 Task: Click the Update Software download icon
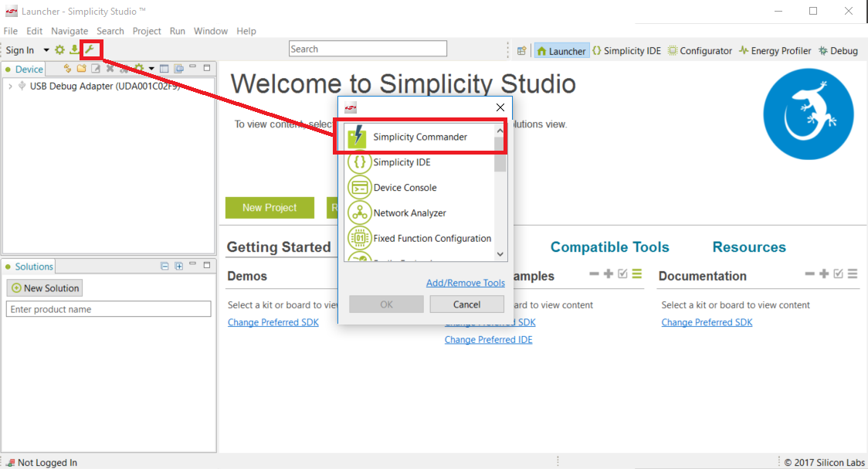click(74, 50)
